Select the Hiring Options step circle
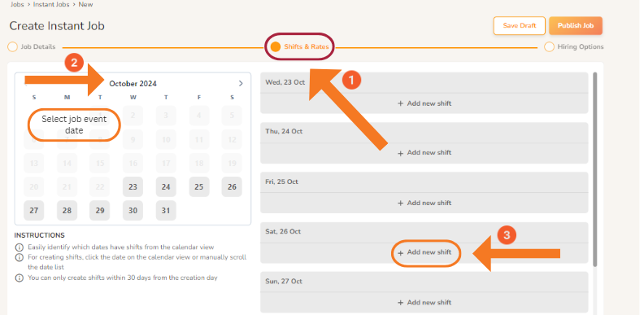Image resolution: width=644 pixels, height=315 pixels. 549,47
